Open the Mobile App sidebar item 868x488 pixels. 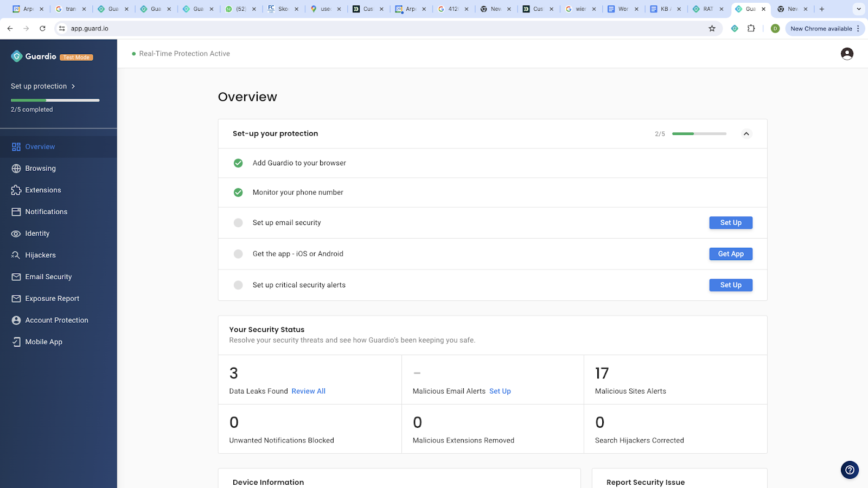point(43,342)
